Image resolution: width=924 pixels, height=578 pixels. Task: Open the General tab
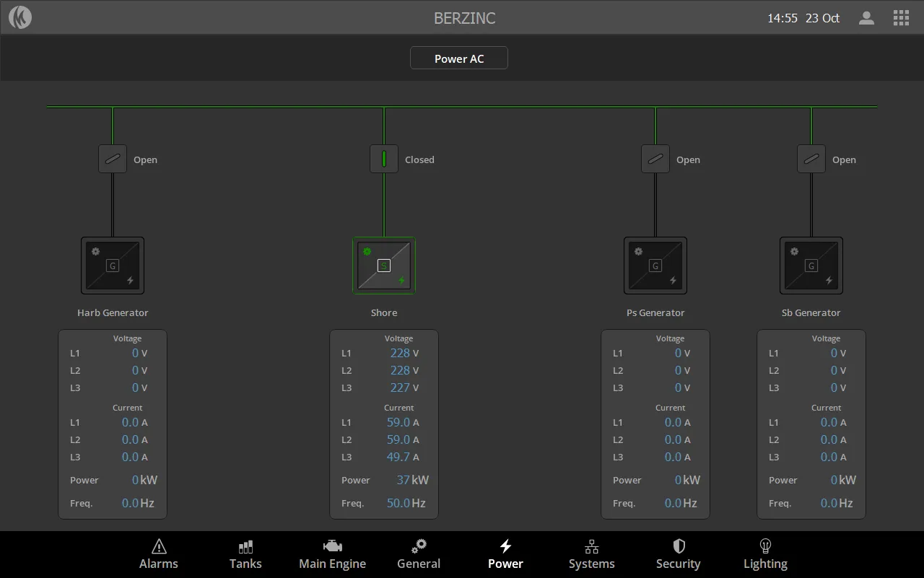[x=419, y=555]
